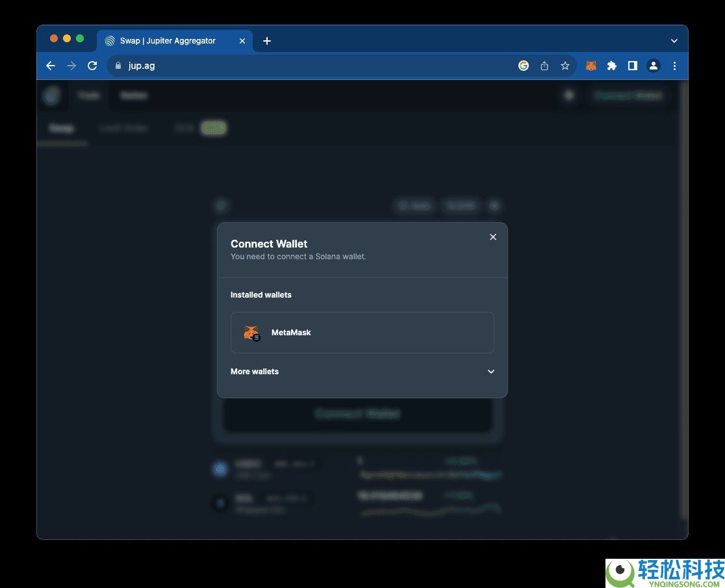Click the Solana wallet instruction text
This screenshot has width=725, height=588.
click(x=298, y=257)
